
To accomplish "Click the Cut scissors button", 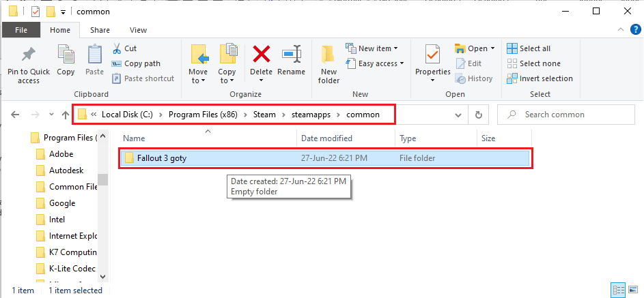I will pos(124,48).
